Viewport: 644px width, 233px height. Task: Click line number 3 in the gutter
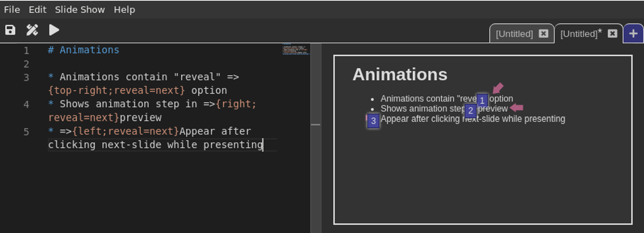[26, 77]
